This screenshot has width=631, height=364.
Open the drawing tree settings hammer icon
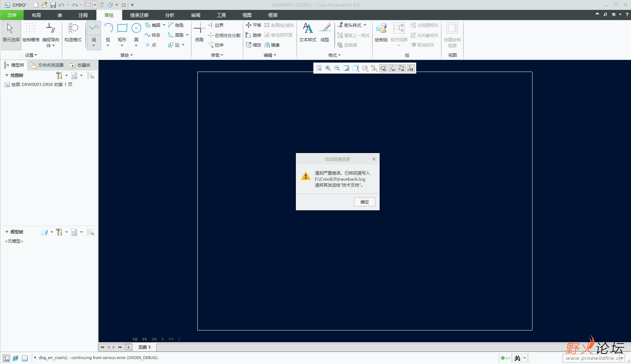tap(59, 75)
